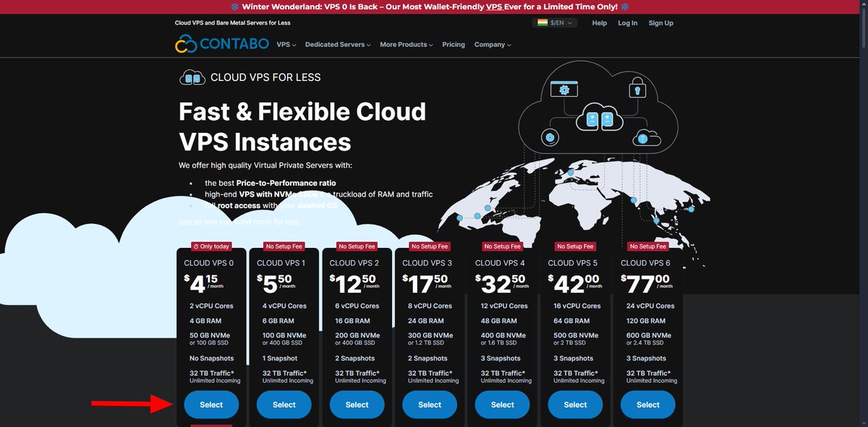Viewport: 868px width, 427px height.
Task: Click the 48 GB RAM text
Action: click(x=499, y=321)
